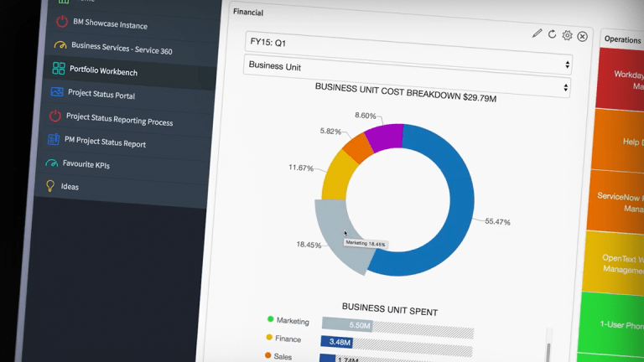Click the orange ServiceNow tile
The width and height of the screenshot is (644, 362).
tap(621, 201)
